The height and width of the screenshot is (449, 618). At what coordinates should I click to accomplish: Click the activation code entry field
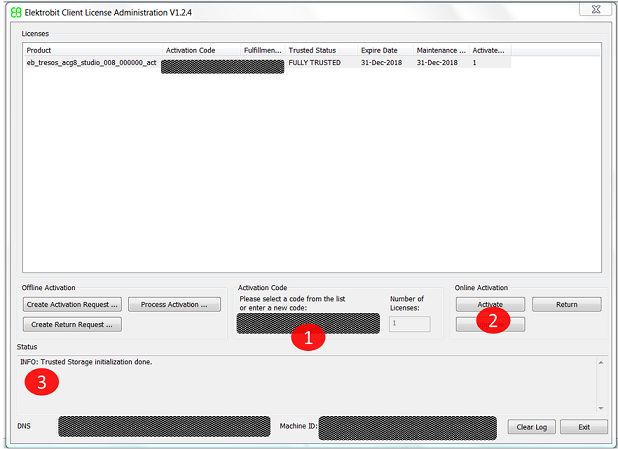click(308, 324)
